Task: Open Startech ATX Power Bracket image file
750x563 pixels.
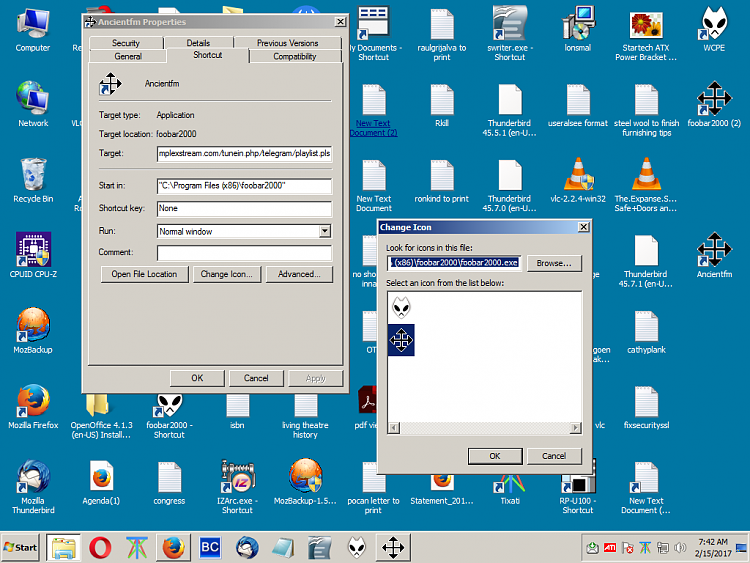Action: click(646, 34)
